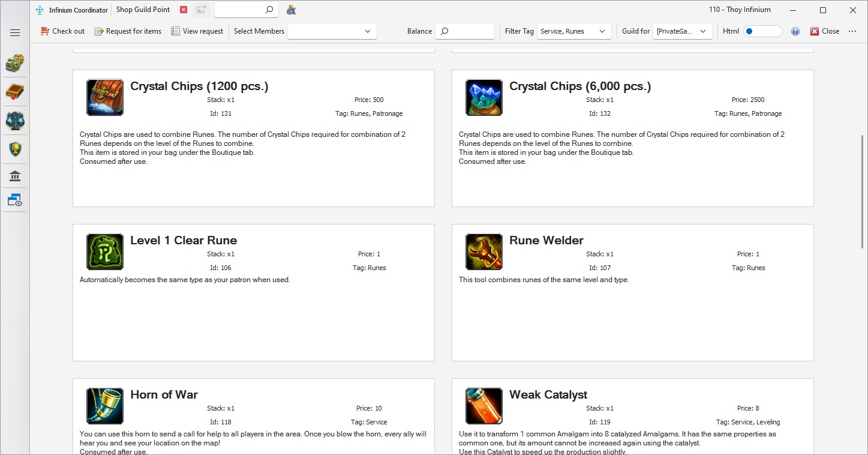The image size is (868, 455).
Task: Select the Level 1 Clear Rune title
Action: click(x=184, y=241)
